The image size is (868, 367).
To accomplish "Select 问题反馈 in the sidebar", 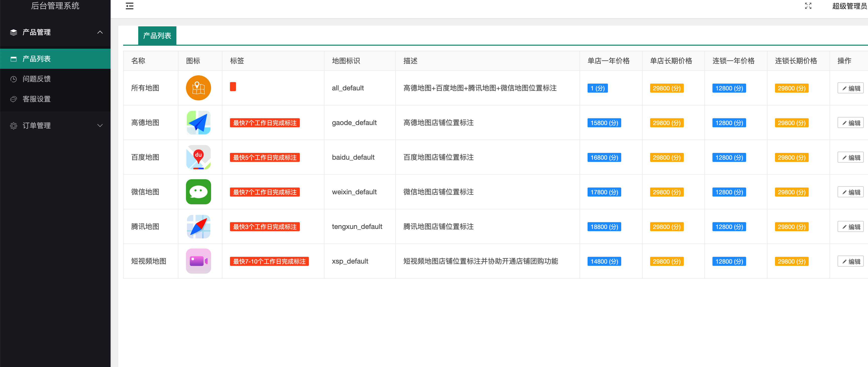I will click(37, 79).
